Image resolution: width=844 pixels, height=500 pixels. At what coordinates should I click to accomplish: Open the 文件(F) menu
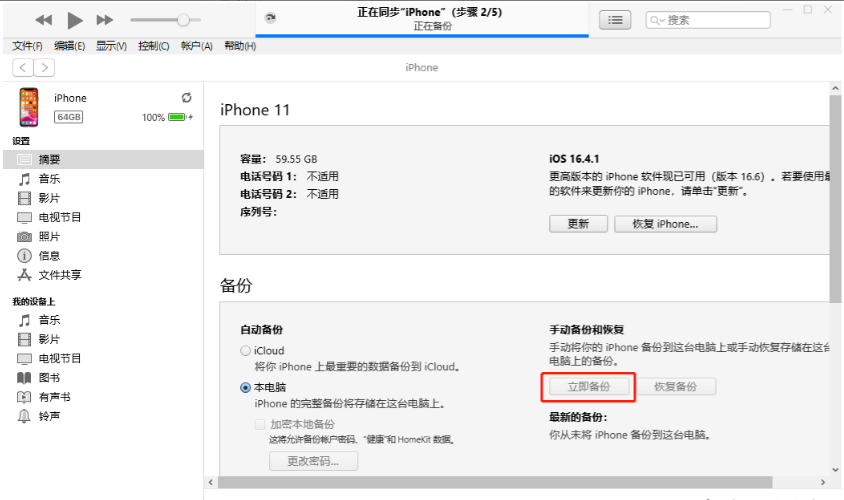tap(27, 46)
